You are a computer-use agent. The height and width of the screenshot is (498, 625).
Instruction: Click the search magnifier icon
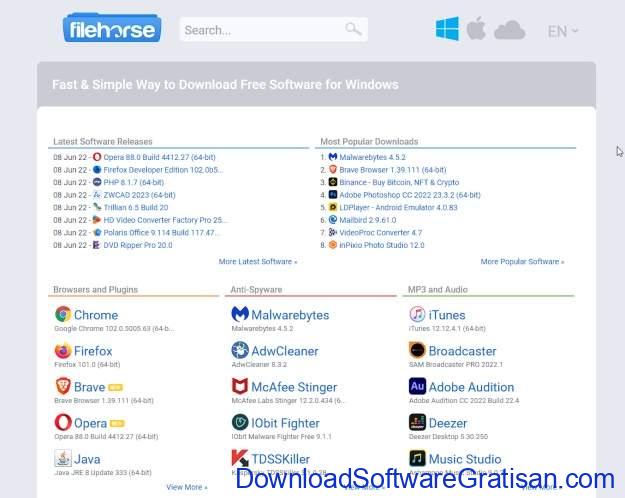(x=353, y=29)
